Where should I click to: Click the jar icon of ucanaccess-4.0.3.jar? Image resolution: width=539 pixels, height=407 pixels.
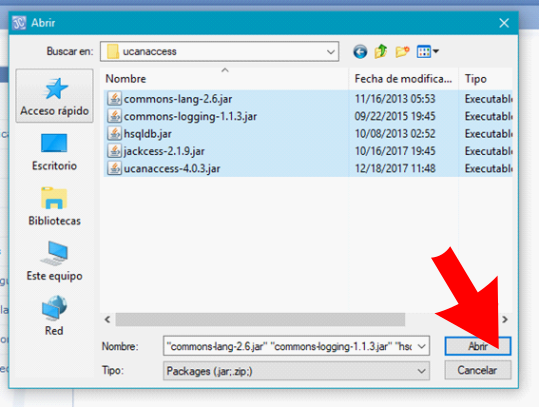click(114, 168)
